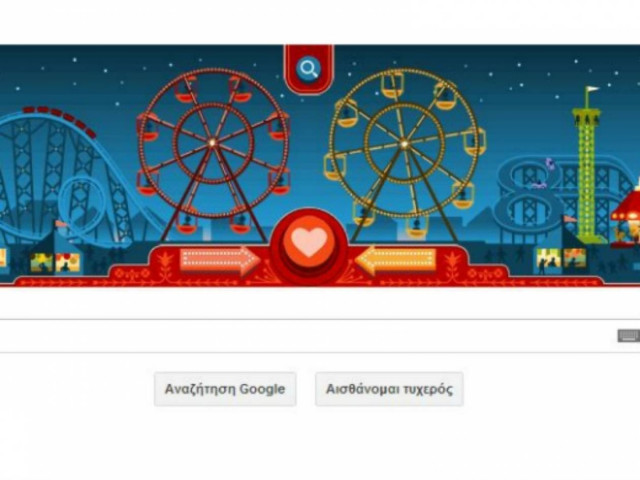The width and height of the screenshot is (640, 480).
Task: Click the Αναζήτηση Google button
Action: click(x=225, y=389)
